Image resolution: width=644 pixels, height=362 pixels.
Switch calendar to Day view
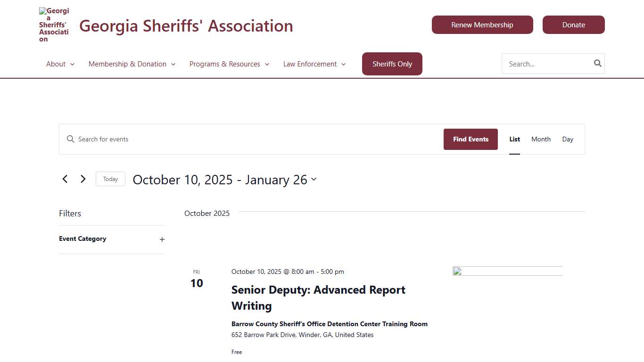(x=568, y=139)
